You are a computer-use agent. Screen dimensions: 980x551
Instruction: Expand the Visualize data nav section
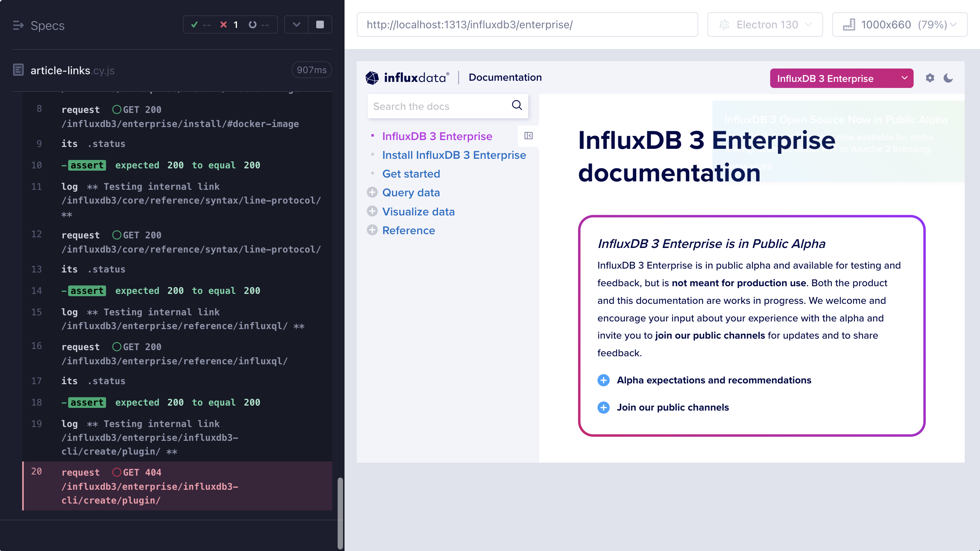pos(372,211)
